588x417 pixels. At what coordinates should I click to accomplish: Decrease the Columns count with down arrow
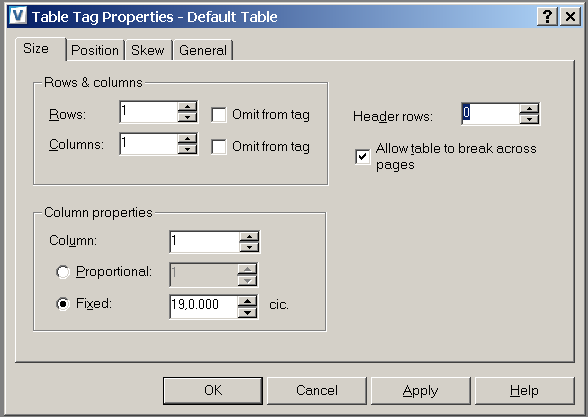pyautogui.click(x=187, y=148)
